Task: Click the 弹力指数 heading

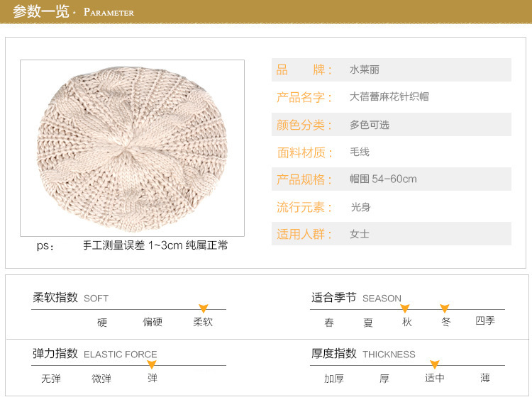Action: click(55, 353)
